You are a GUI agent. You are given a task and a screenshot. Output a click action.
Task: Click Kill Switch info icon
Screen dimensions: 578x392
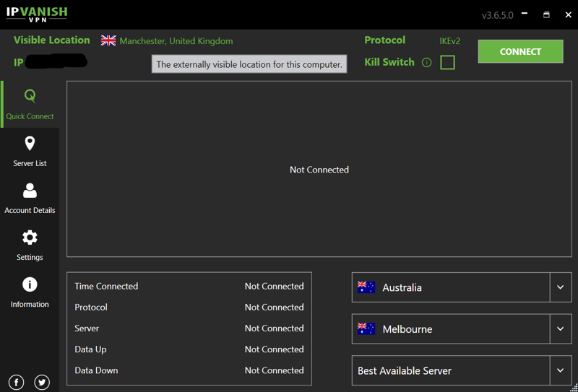point(426,63)
